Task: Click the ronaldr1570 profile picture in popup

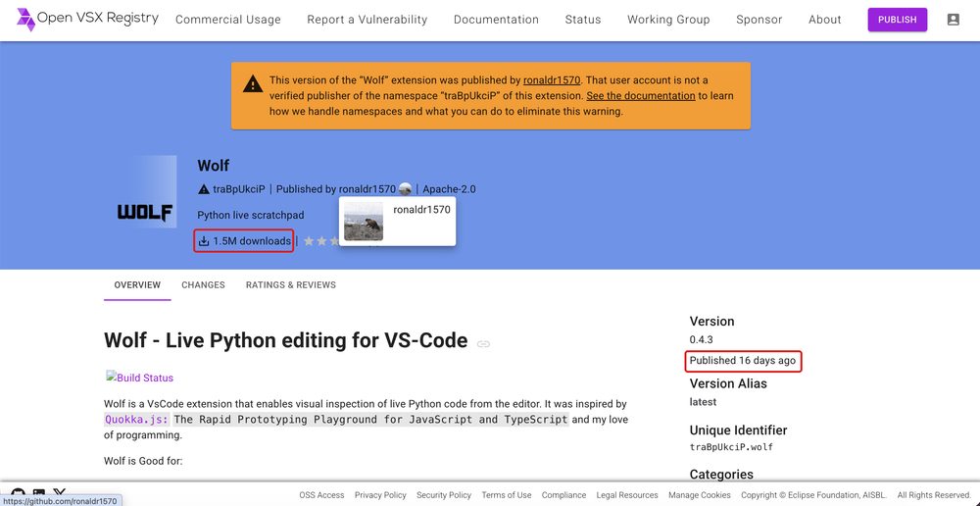Action: 364,221
